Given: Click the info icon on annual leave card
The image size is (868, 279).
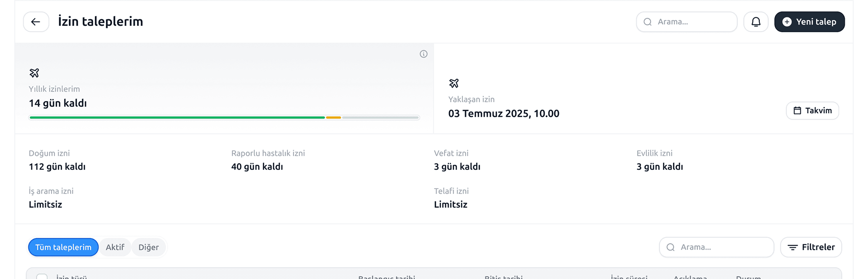Looking at the screenshot, I should point(424,54).
